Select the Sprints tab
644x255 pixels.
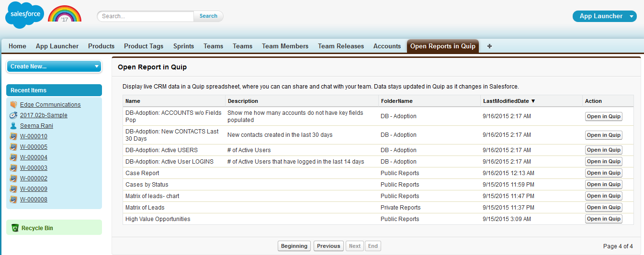pyautogui.click(x=183, y=46)
